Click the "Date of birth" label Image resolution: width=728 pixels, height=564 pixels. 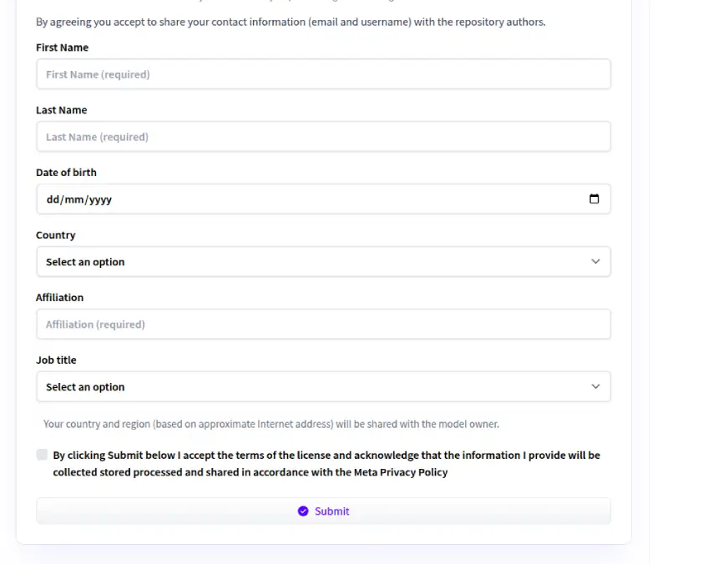coord(66,173)
